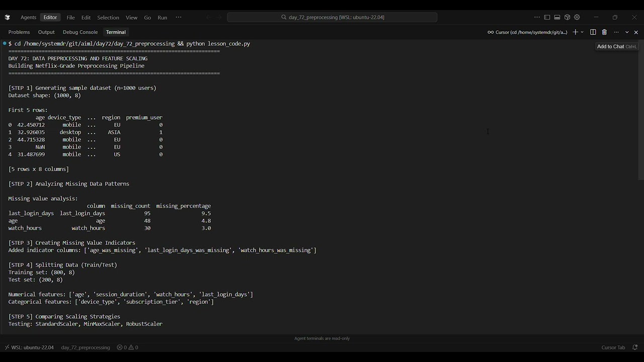Click the 'Agent terminals are read-only' notice
Viewport: 644px width, 362px height.
(x=322, y=338)
